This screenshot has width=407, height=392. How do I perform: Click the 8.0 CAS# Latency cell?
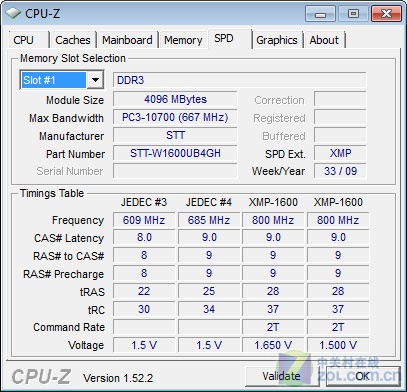pyautogui.click(x=144, y=238)
